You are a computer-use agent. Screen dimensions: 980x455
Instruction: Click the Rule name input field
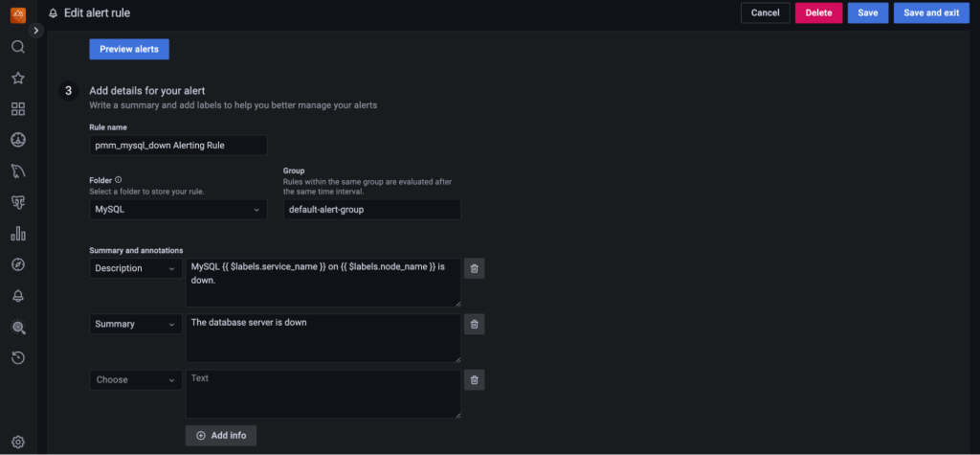point(178,145)
